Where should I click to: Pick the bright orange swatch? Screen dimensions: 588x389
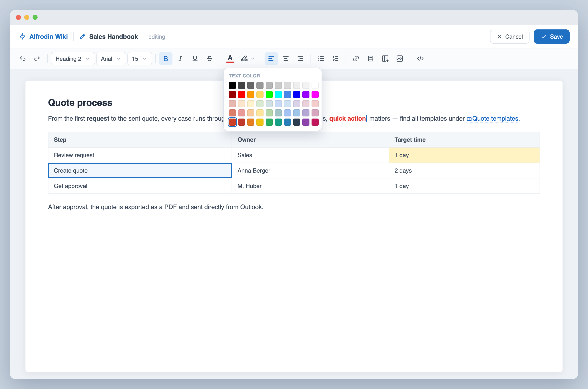pos(251,95)
